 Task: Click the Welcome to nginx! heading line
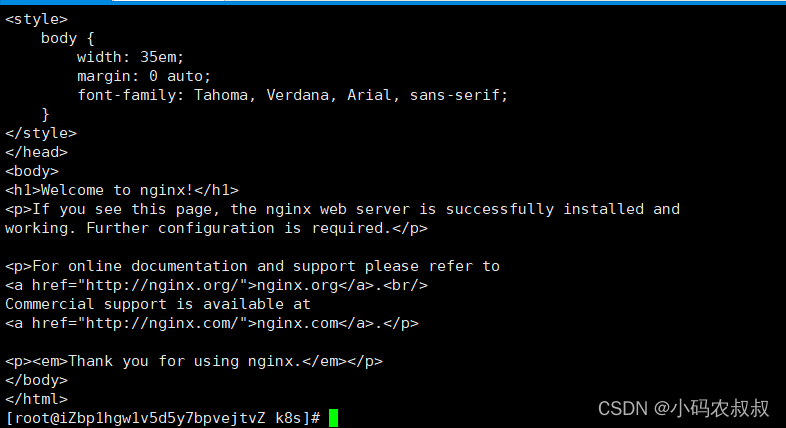click(x=122, y=190)
